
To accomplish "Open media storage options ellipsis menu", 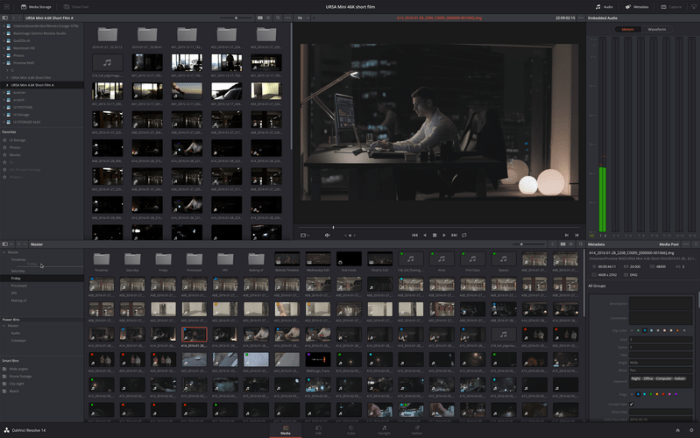I will coord(288,18).
